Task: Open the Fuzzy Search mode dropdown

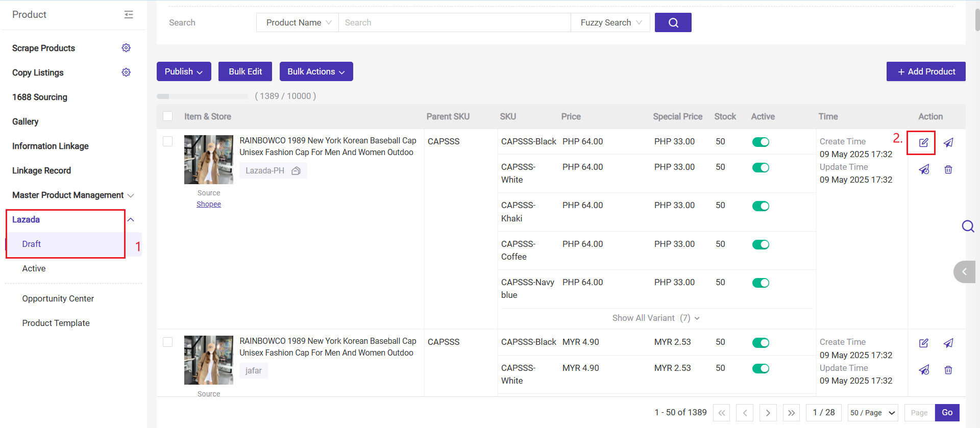Action: (x=610, y=22)
